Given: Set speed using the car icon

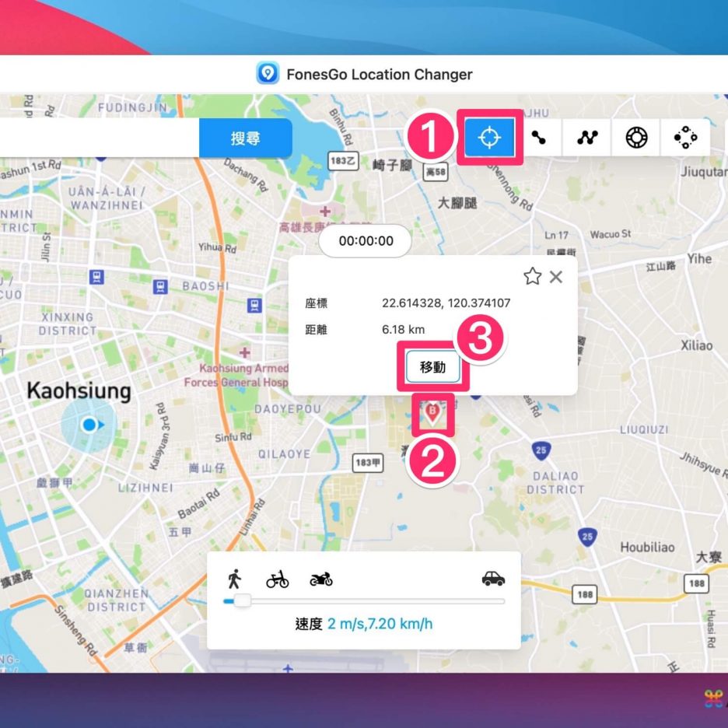Looking at the screenshot, I should (493, 579).
